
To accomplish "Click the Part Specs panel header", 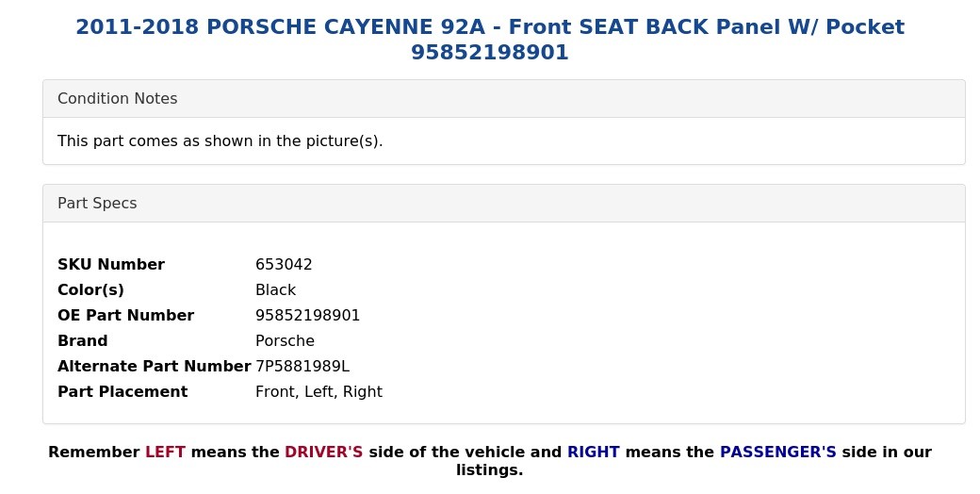I will coord(504,204).
